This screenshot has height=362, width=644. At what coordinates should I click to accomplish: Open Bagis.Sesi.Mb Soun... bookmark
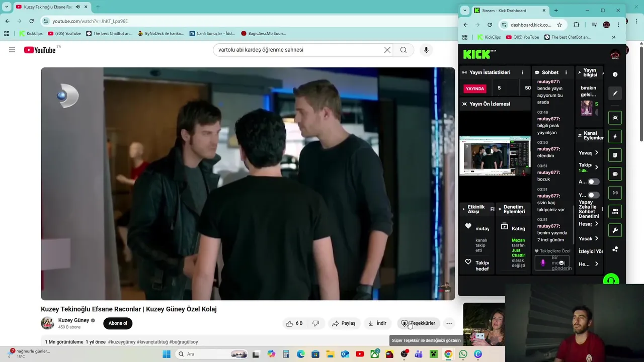pos(263,34)
